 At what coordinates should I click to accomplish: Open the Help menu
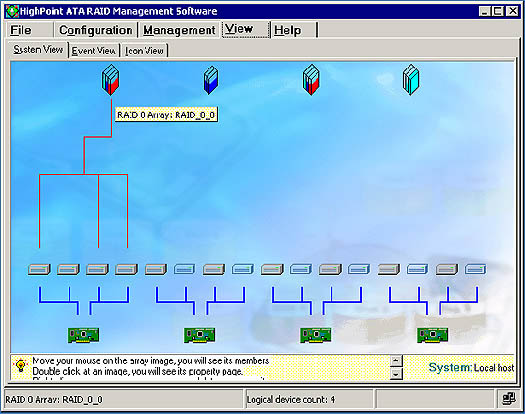click(287, 30)
